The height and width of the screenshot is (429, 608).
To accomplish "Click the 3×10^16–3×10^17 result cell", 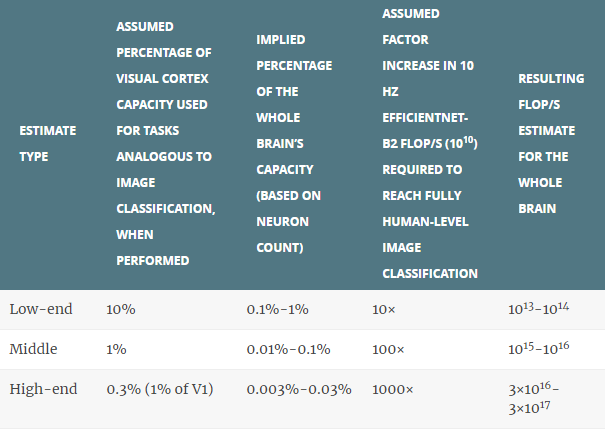I will (x=534, y=398).
